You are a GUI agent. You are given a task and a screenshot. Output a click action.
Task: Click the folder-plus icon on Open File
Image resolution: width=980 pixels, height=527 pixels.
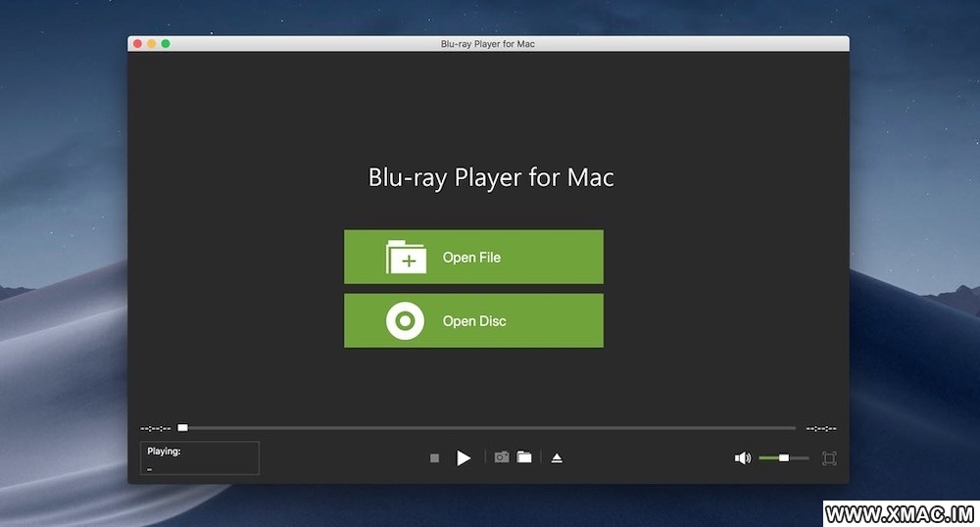point(406,257)
